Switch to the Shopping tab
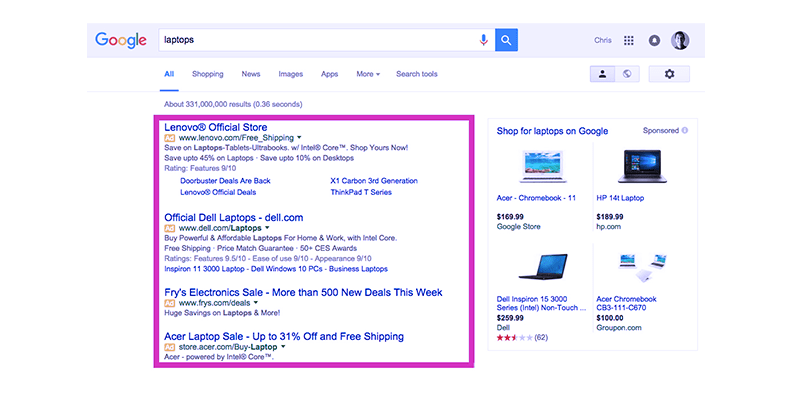This screenshot has height=400, width=800. [x=208, y=74]
